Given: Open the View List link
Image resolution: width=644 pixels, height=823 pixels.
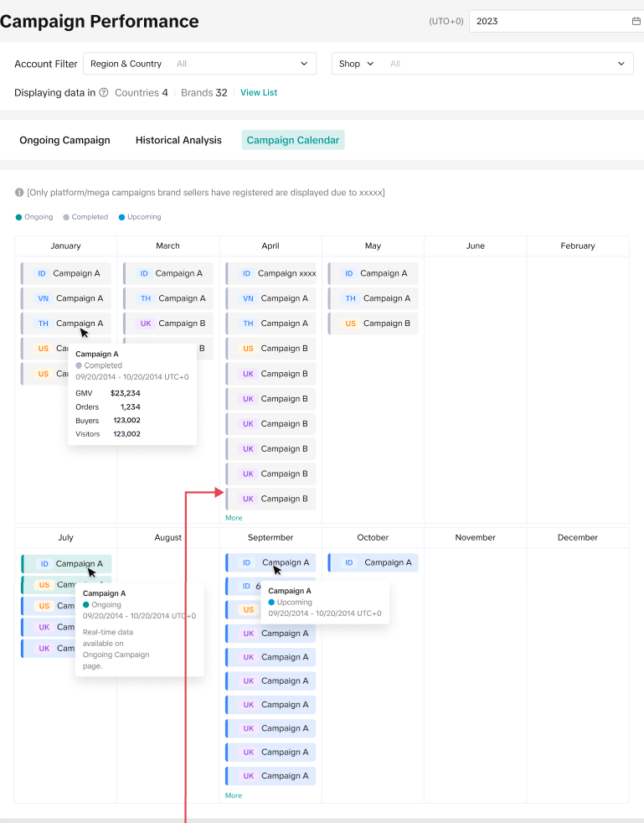Looking at the screenshot, I should pyautogui.click(x=259, y=93).
